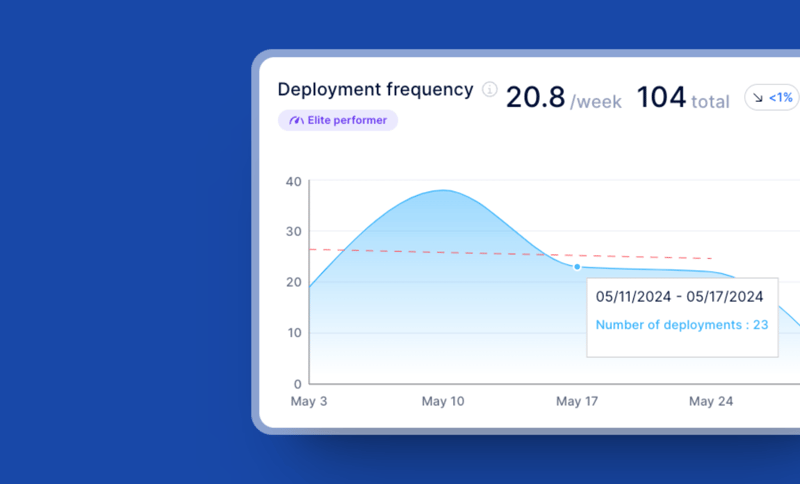This screenshot has height=484, width=800.
Task: Click the Elite performer badge
Action: point(338,120)
